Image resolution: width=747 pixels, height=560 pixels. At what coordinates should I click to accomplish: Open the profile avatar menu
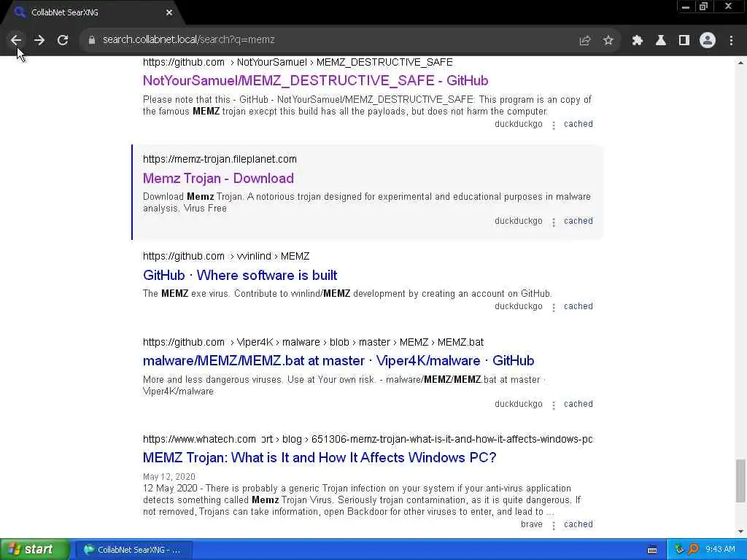pos(708,40)
